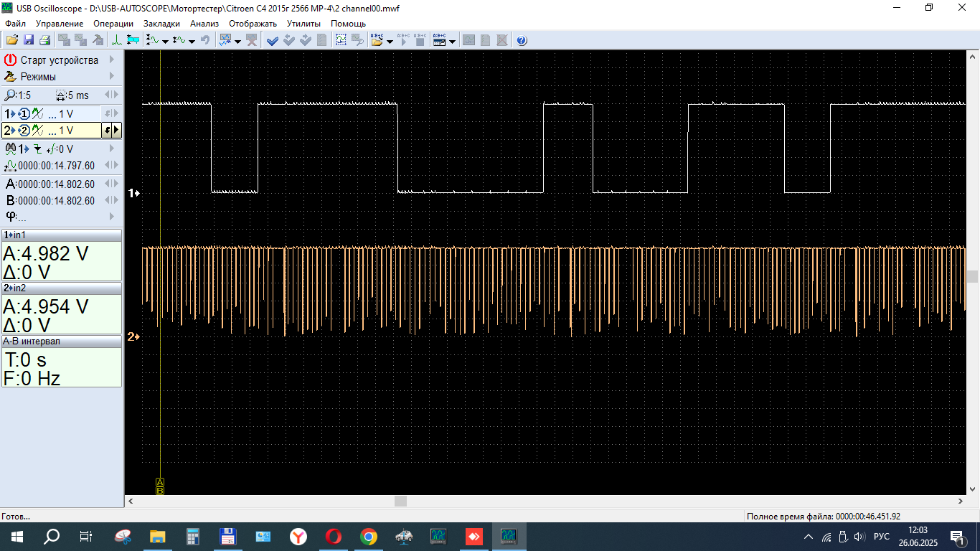This screenshot has width=980, height=551.
Task: Click the horizontal scrollbar right arrow
Action: click(961, 501)
